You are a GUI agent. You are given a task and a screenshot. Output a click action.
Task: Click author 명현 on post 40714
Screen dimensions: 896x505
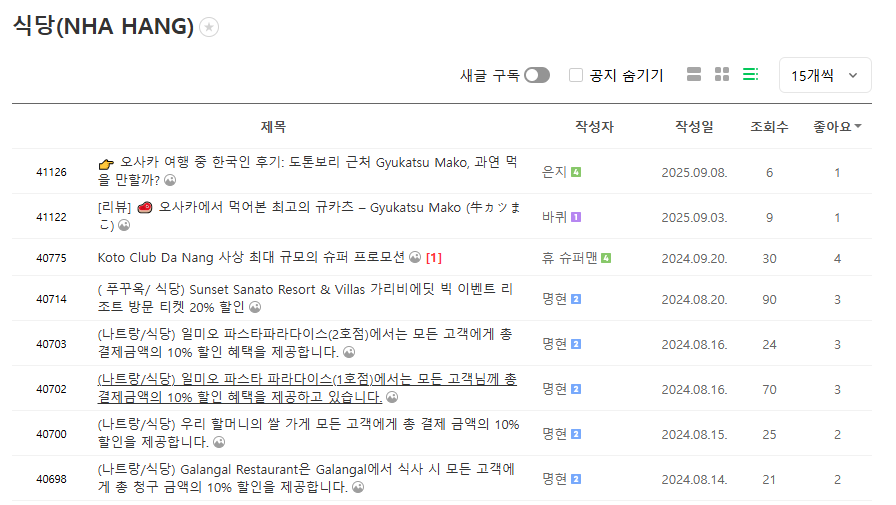click(554, 299)
